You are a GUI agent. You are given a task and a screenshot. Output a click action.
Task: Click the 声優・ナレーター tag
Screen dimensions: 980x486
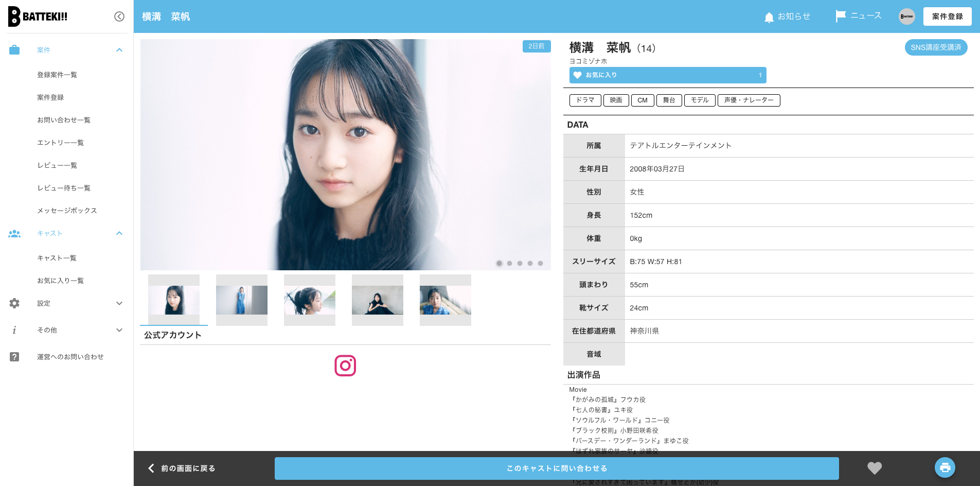(749, 100)
